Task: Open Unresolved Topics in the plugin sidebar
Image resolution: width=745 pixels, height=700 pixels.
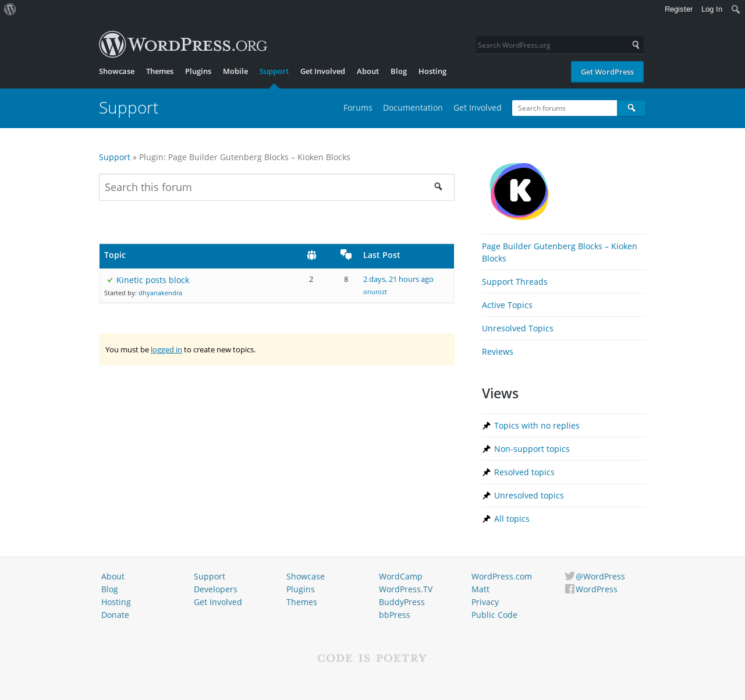Action: tap(517, 328)
